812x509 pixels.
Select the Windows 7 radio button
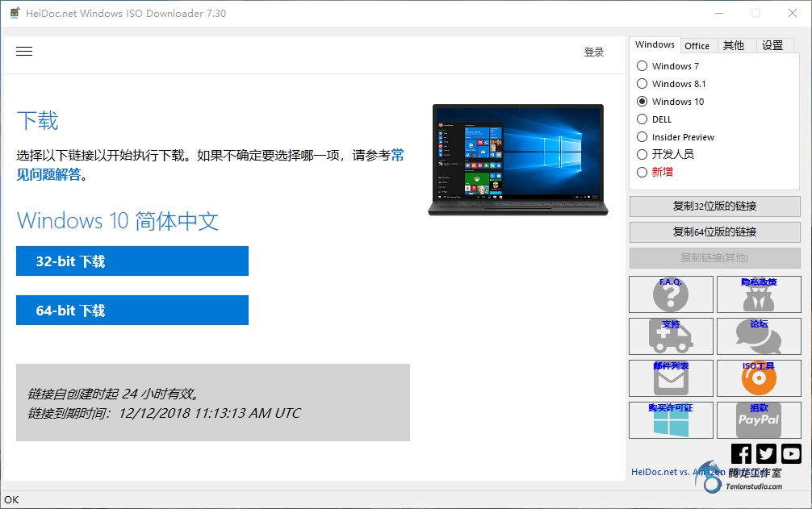pyautogui.click(x=642, y=65)
